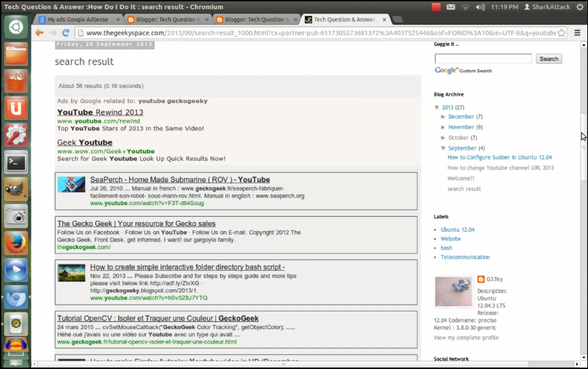Click G33ky gecko profile picture
Screen dimensions: 588x369
(x=453, y=291)
